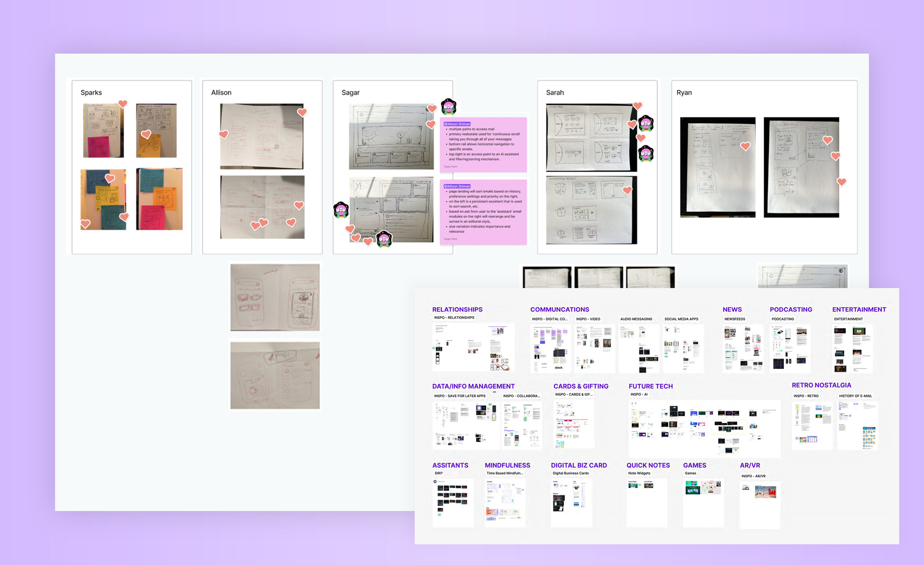The height and width of the screenshot is (565, 924).
Task: Click the lowest heart beside Ryan's right sketch
Action: 842,182
